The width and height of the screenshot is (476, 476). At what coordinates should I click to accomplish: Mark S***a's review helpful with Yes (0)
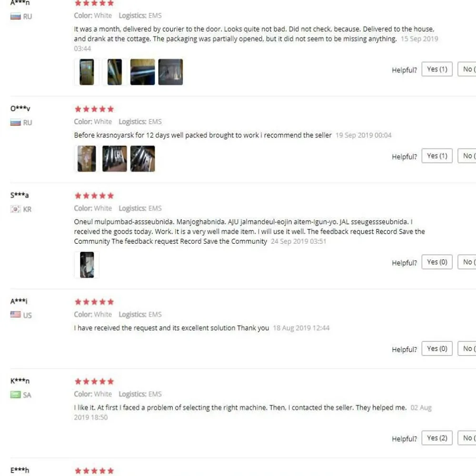click(x=437, y=262)
